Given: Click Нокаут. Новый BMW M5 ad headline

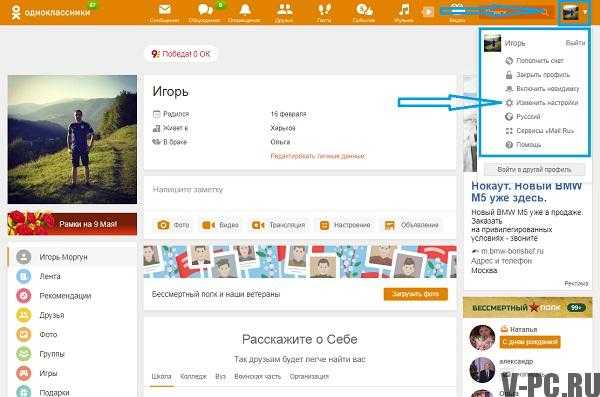Looking at the screenshot, I should pyautogui.click(x=527, y=191).
